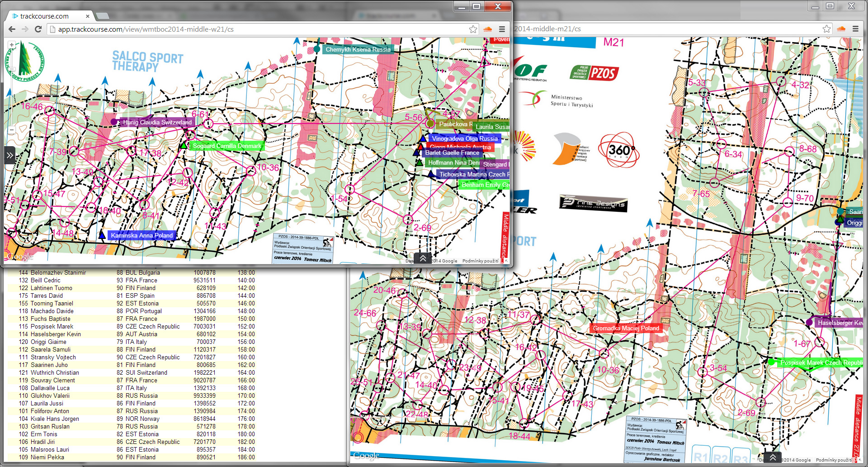Select Pospisek Marek Czech Republic label
868x467 pixels.
pos(821,362)
